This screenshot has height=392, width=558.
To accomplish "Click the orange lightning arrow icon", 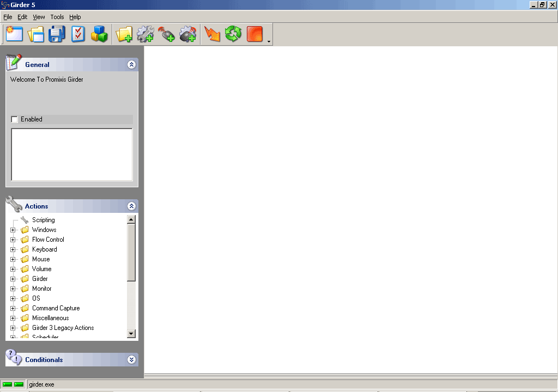I will [212, 34].
